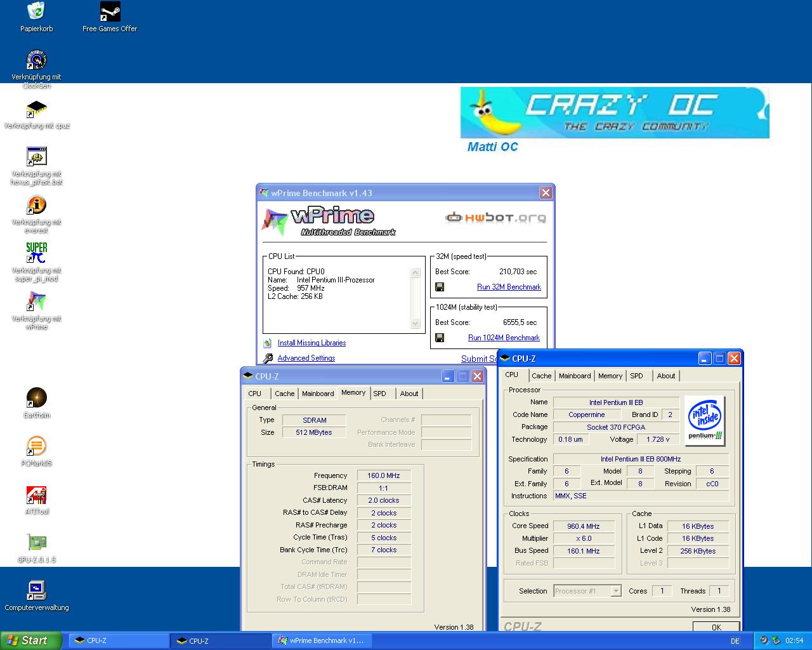Run the 32M Benchmark
812x650 pixels.
[509, 287]
